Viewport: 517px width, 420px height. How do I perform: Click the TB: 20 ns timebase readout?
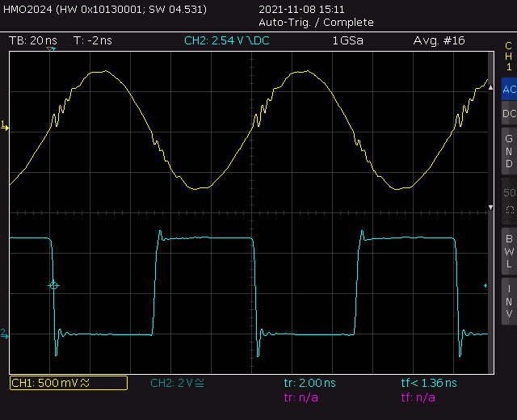(33, 40)
